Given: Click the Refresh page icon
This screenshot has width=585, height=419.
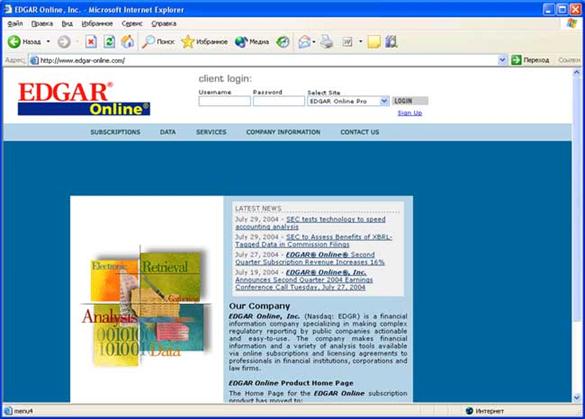Looking at the screenshot, I should coord(109,41).
